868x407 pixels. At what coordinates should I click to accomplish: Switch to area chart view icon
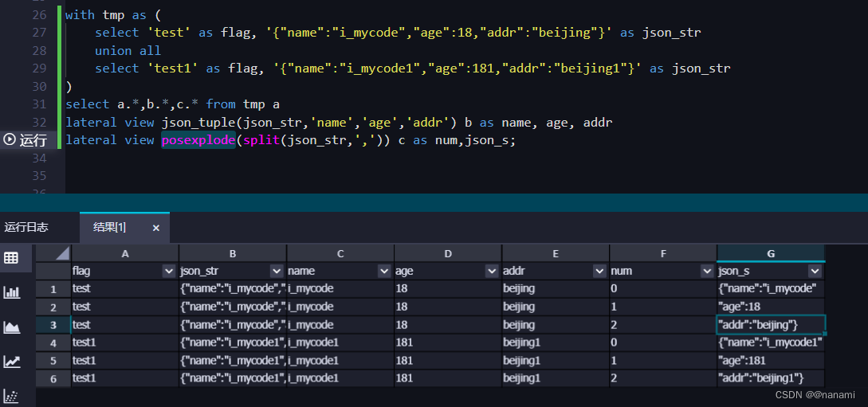pos(12,327)
